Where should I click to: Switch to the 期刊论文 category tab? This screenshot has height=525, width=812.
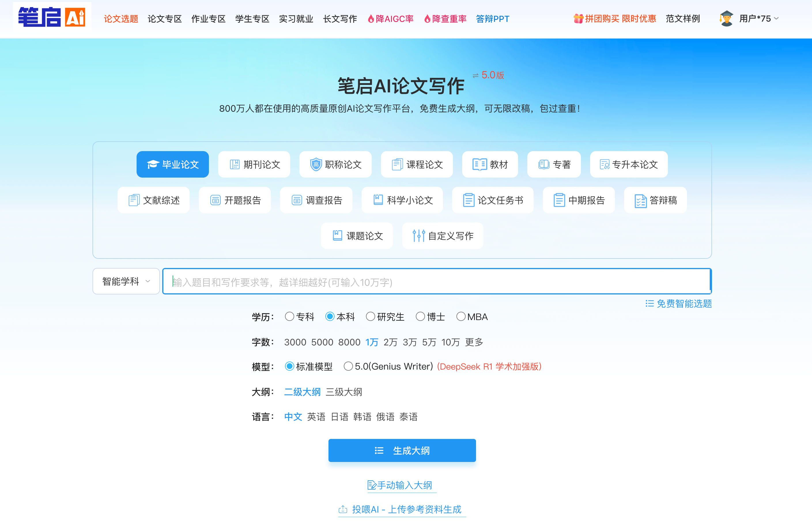(x=254, y=164)
